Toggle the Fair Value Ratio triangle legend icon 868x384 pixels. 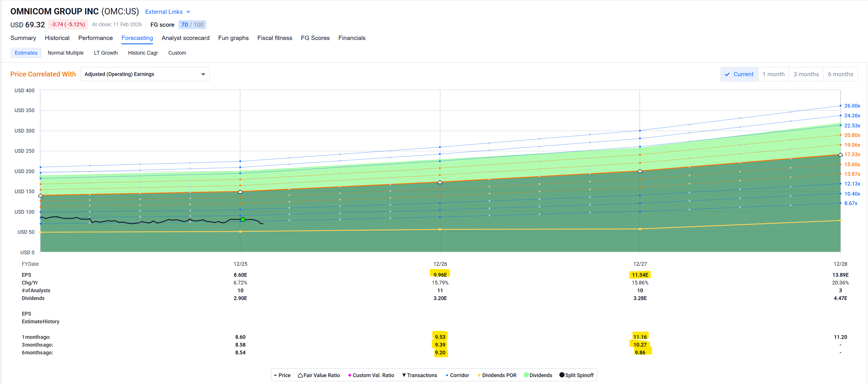(300, 375)
